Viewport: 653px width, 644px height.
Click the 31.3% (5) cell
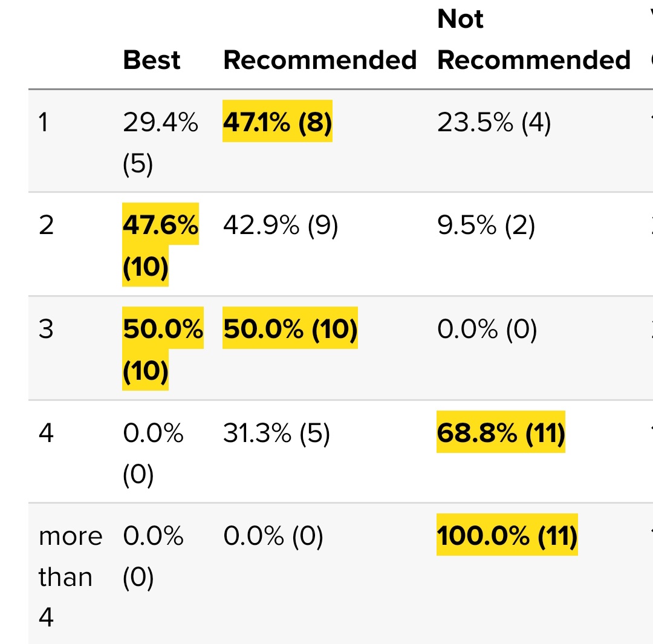pyautogui.click(x=276, y=433)
